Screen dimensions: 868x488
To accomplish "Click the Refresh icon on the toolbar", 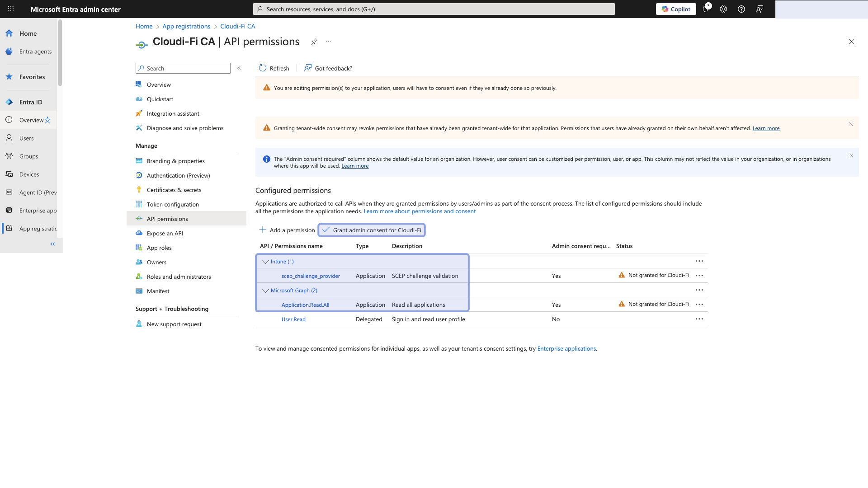I will click(263, 68).
